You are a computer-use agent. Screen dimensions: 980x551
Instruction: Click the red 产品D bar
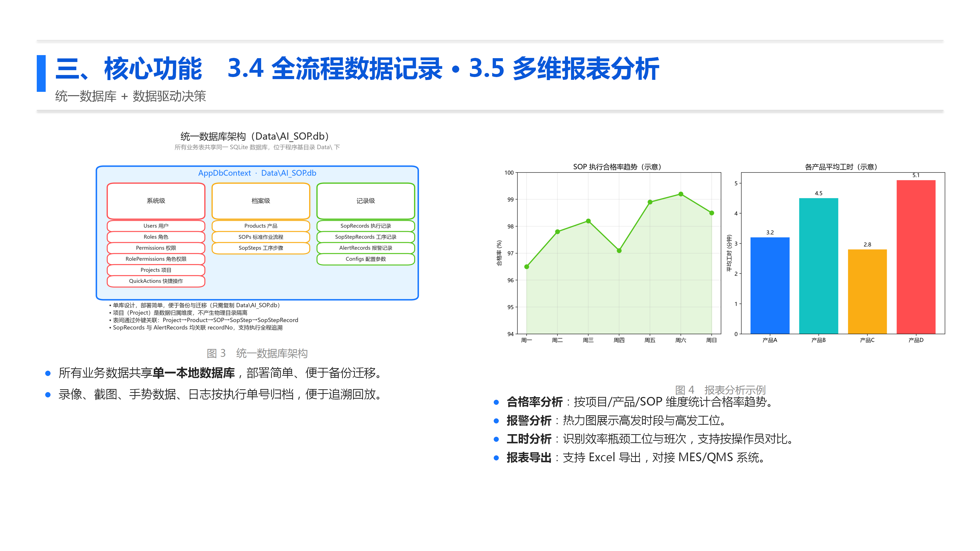(x=916, y=257)
